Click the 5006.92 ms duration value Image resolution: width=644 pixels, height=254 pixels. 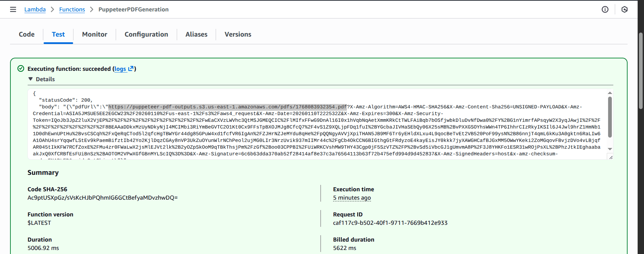pos(43,248)
